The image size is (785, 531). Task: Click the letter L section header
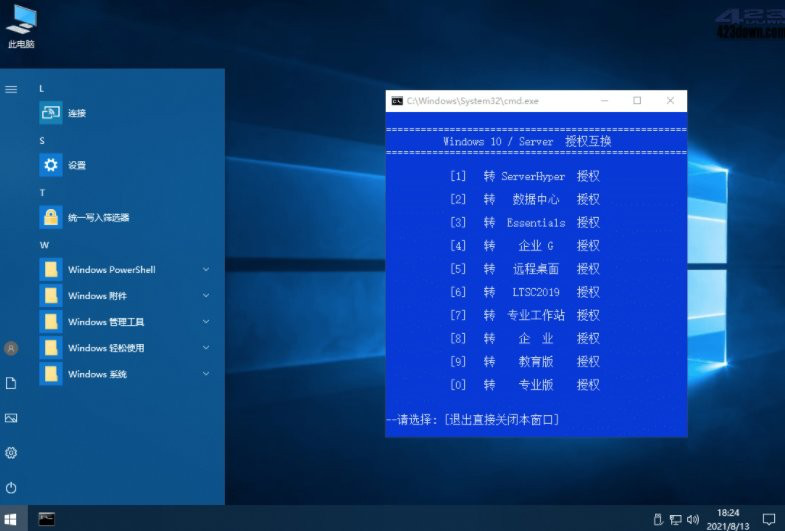point(42,89)
